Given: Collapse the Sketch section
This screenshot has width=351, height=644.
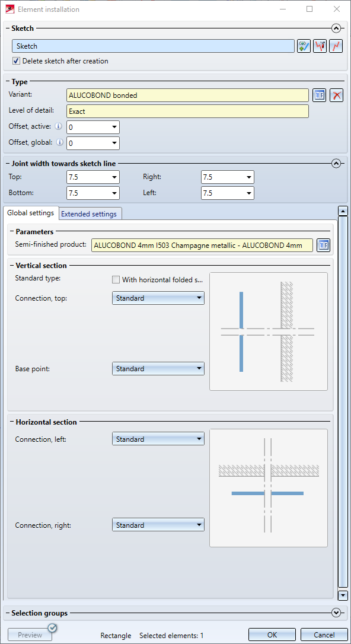Looking at the screenshot, I should click(x=336, y=28).
